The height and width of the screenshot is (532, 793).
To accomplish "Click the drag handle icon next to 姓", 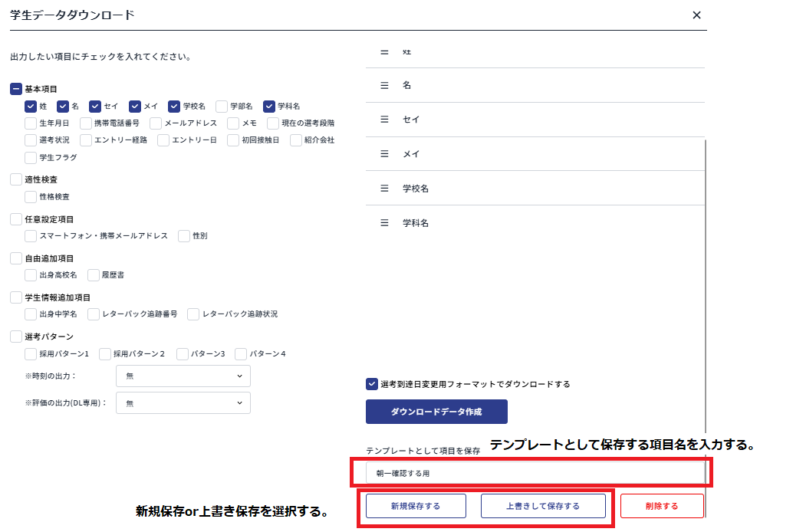I will [x=384, y=51].
